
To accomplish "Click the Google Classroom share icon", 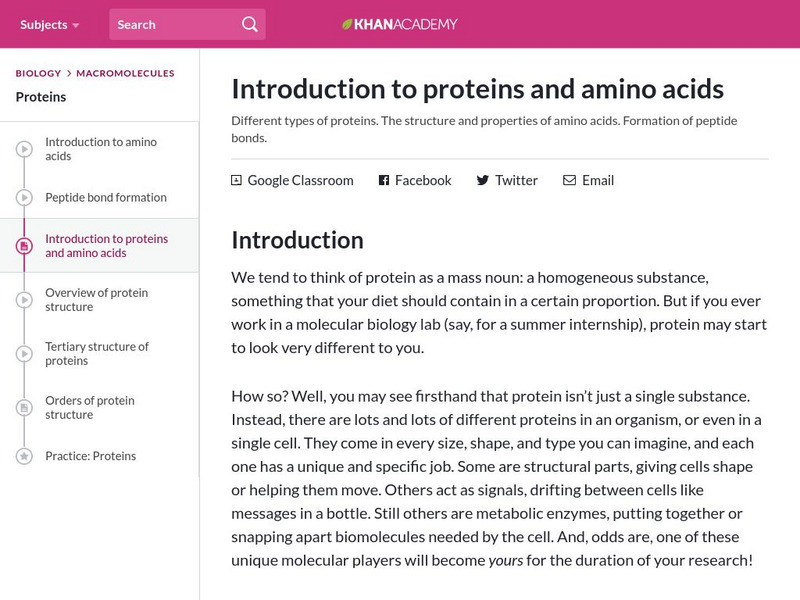I will 236,180.
